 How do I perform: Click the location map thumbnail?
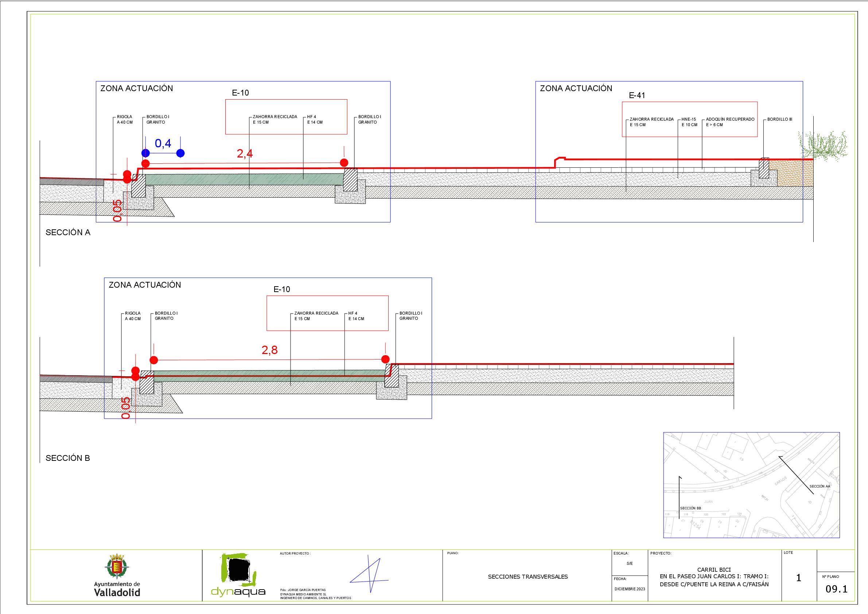[751, 485]
